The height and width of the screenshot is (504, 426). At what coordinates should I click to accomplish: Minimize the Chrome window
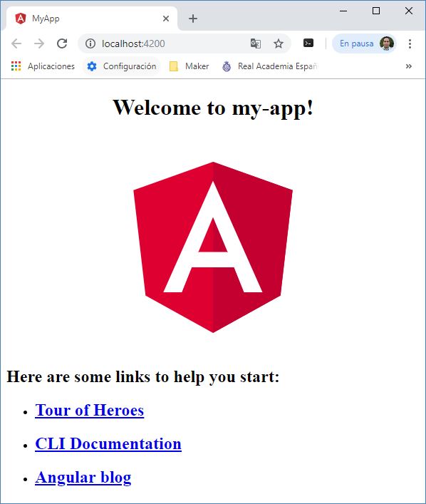[343, 11]
